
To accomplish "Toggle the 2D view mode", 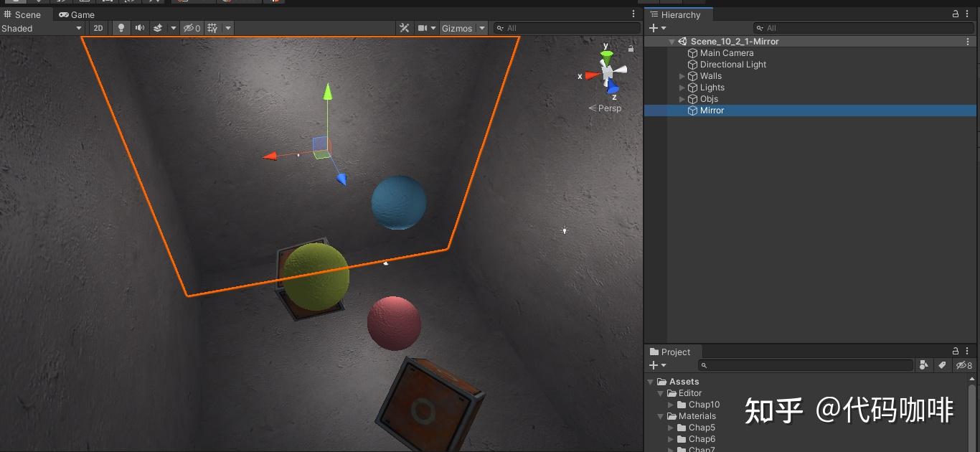I will [x=98, y=28].
